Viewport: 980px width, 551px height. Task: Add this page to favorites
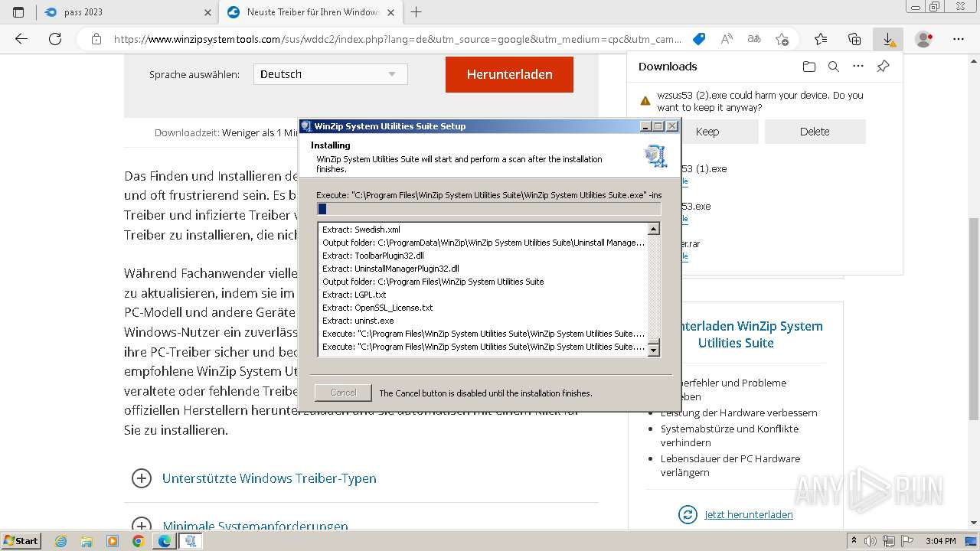click(782, 39)
